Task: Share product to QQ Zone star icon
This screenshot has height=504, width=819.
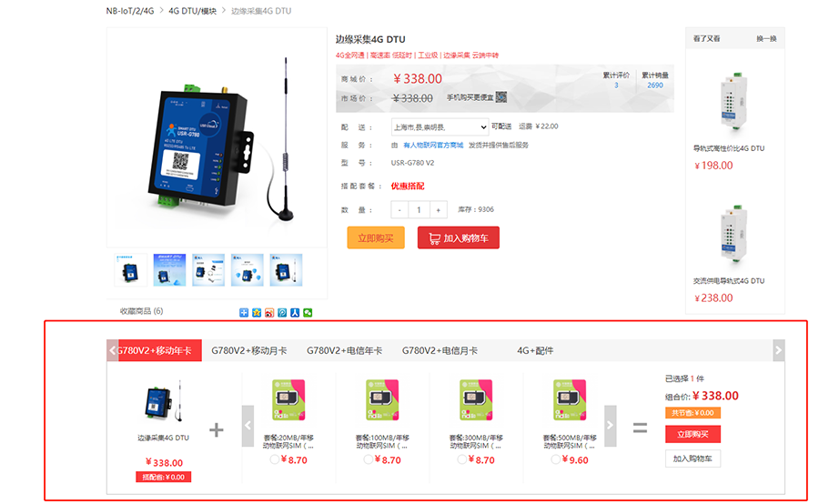Action: pyautogui.click(x=257, y=313)
